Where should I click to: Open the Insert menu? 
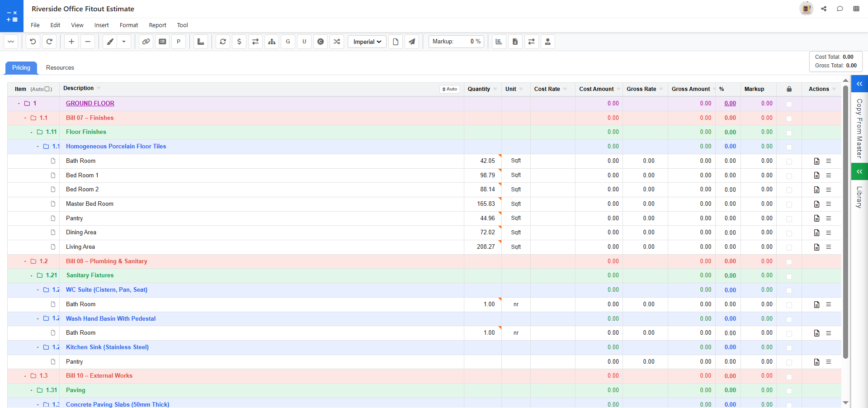point(101,25)
